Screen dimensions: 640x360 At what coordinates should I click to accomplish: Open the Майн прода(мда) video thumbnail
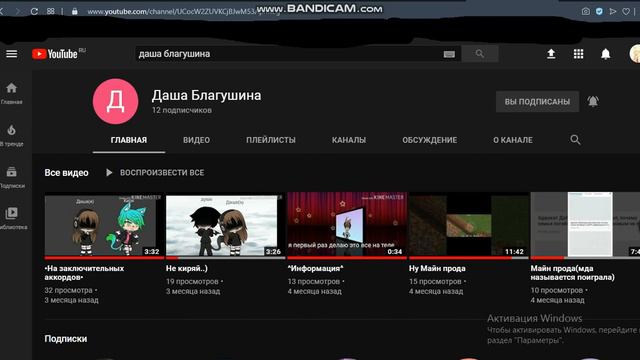[x=585, y=226]
